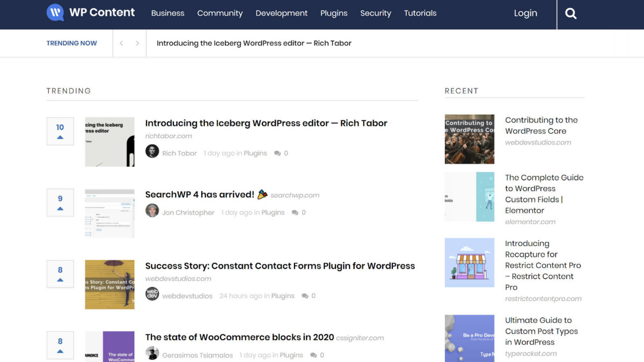Open search with the magnifier icon
The height and width of the screenshot is (362, 644).
coord(571,14)
